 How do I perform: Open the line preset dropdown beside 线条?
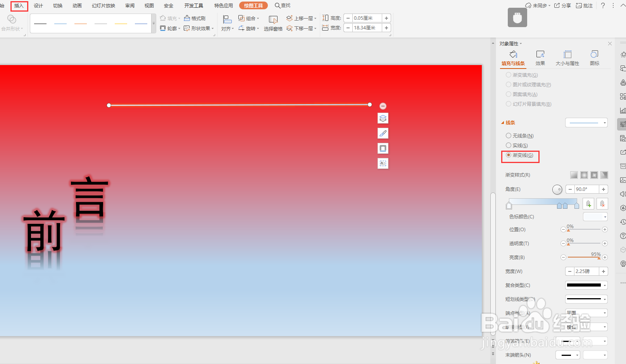(x=586, y=123)
